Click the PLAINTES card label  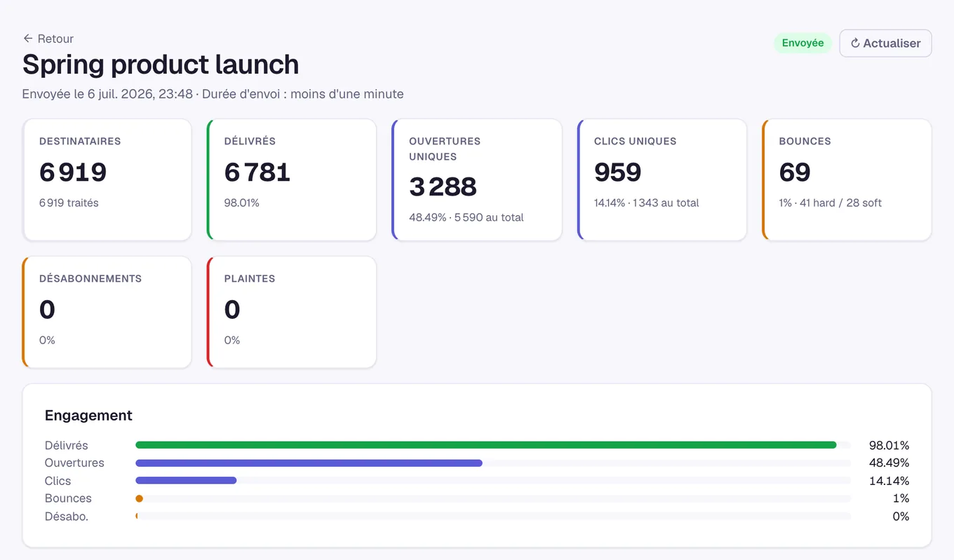(250, 278)
